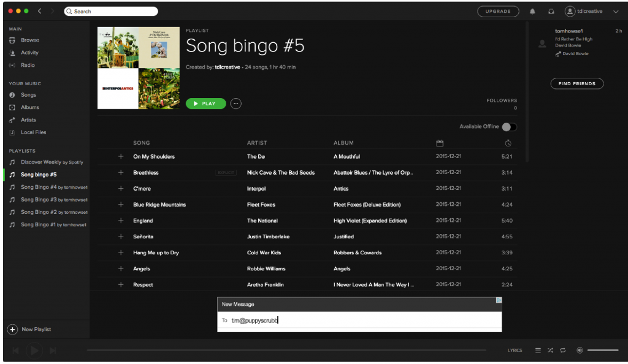This screenshot has height=364, width=628.
Task: Open Browse in the sidebar
Action: (x=29, y=40)
